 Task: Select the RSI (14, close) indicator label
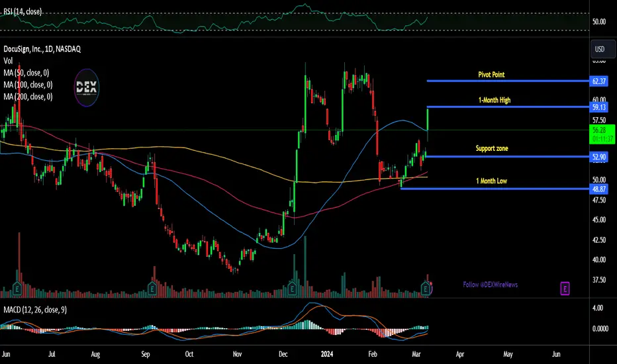coord(23,12)
